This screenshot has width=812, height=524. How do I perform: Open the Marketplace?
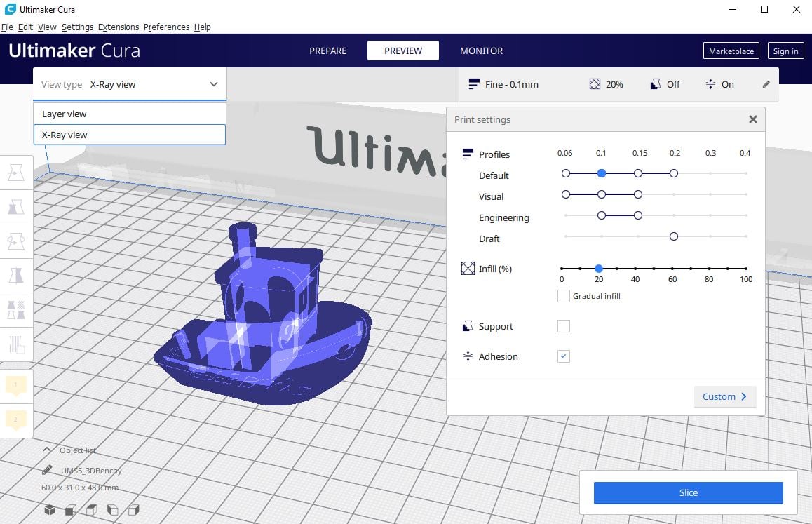[731, 51]
